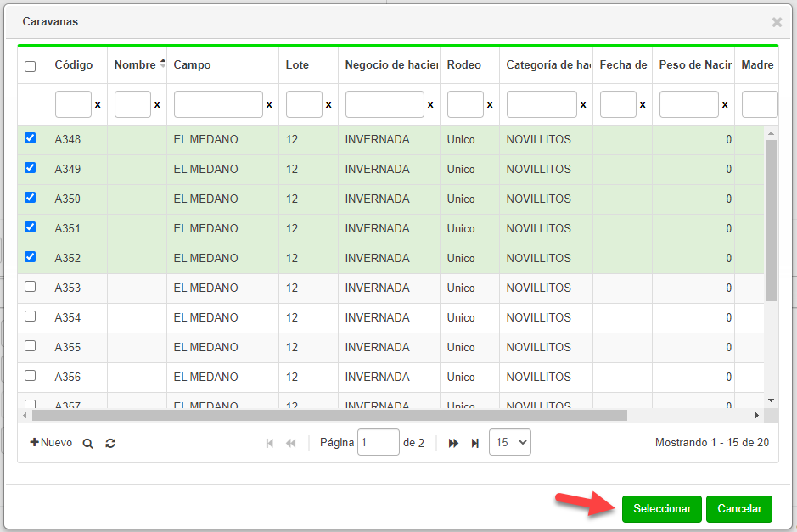Click the Rodeo filter input field

[x=465, y=104]
